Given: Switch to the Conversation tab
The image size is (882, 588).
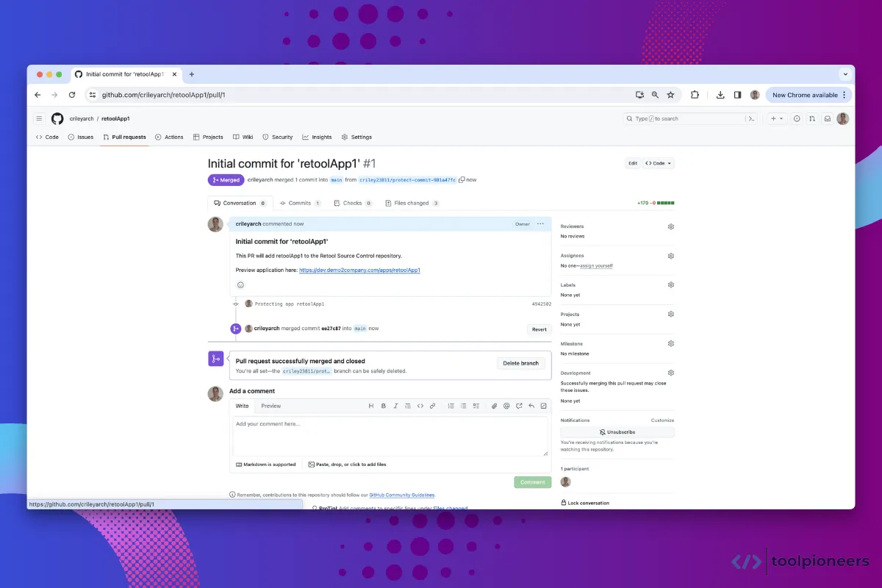Looking at the screenshot, I should (240, 203).
